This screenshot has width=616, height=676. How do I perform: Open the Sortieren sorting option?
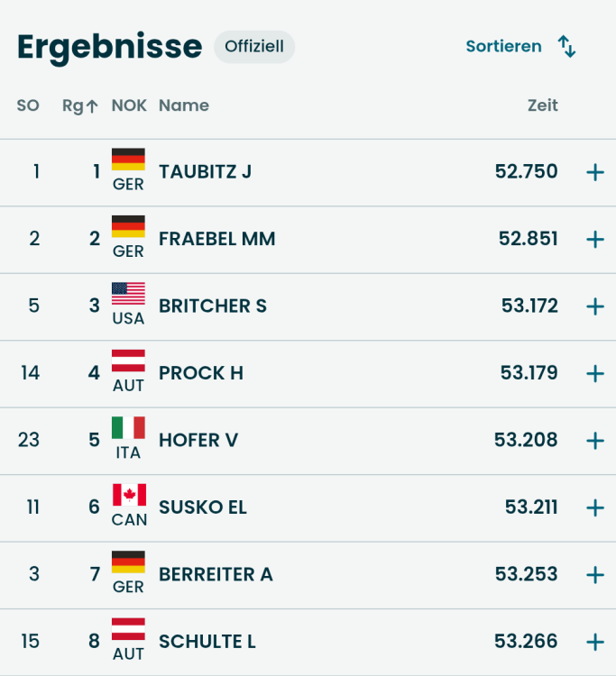pos(503,47)
